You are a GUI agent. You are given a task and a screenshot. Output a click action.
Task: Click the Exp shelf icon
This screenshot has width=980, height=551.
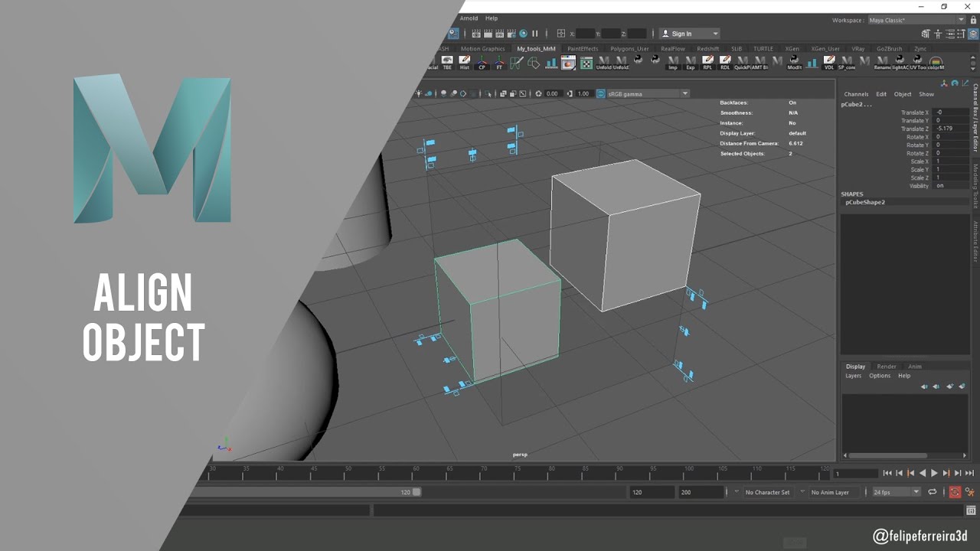[x=691, y=62]
